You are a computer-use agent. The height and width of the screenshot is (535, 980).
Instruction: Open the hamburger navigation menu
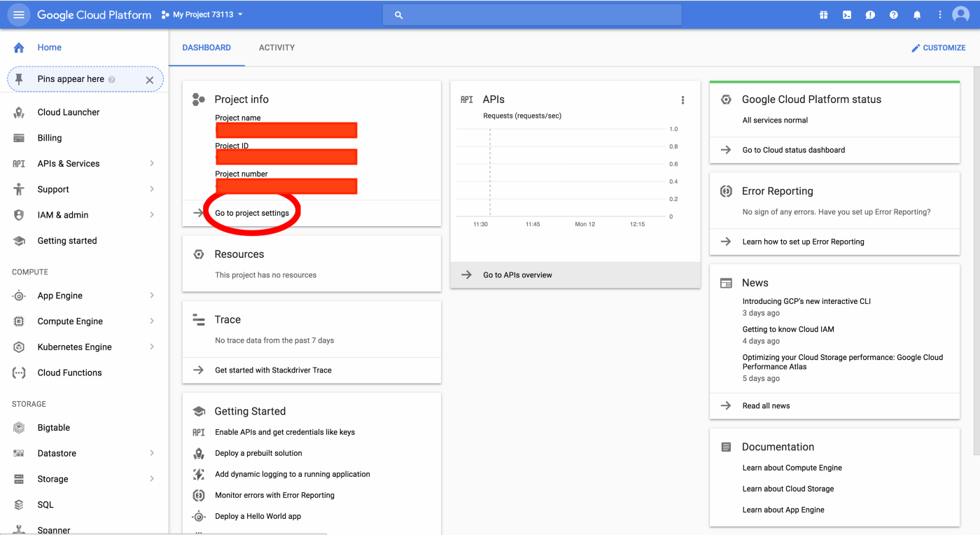[x=18, y=15]
